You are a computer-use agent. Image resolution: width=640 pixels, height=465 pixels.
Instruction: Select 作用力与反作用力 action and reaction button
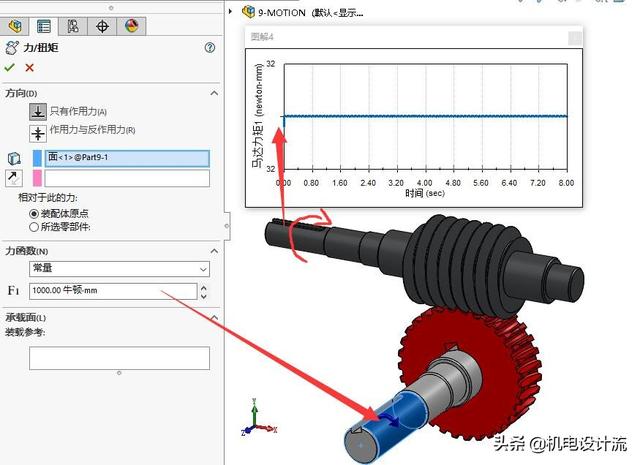[38, 133]
